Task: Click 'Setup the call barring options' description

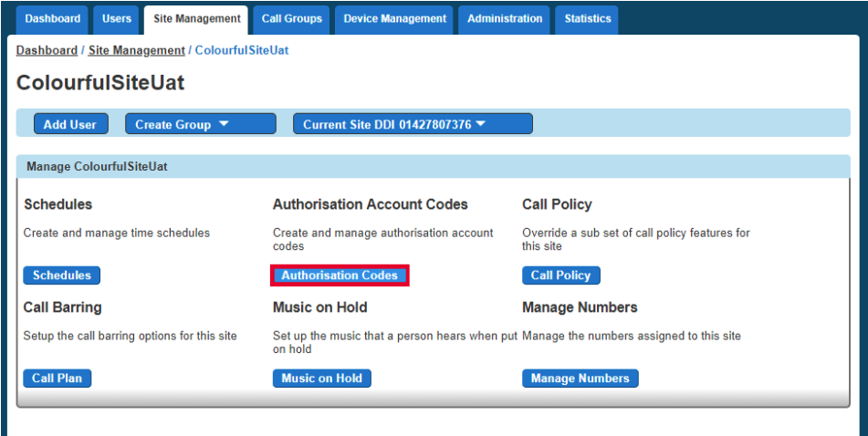Action: coord(131,336)
